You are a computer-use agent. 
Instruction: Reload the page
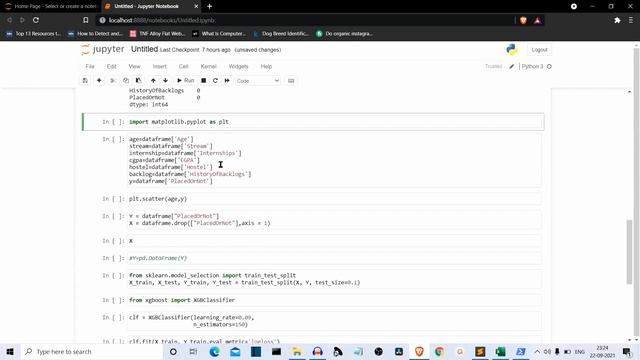(x=36, y=20)
